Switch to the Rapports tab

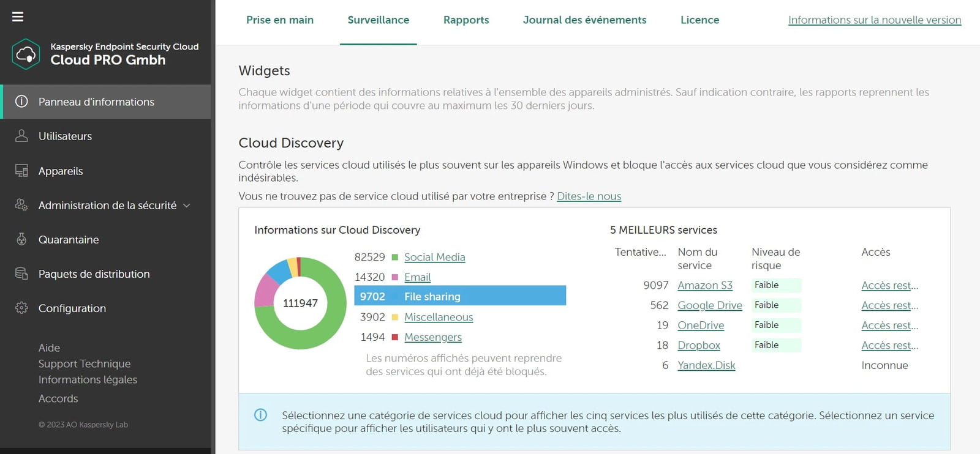(x=466, y=20)
